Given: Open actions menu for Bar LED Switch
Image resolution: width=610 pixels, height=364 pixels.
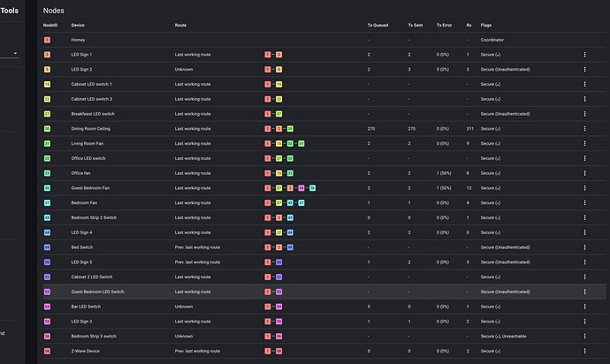Looking at the screenshot, I should 584,307.
